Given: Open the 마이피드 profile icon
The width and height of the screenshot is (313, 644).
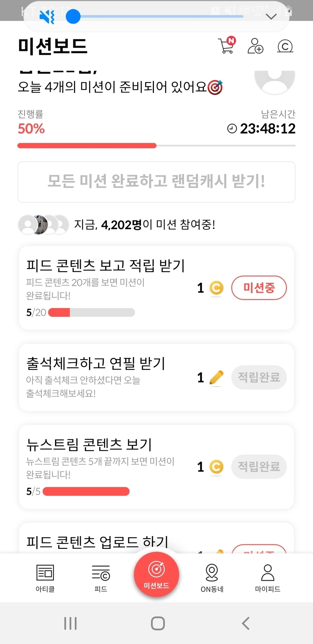Looking at the screenshot, I should pos(267,577).
